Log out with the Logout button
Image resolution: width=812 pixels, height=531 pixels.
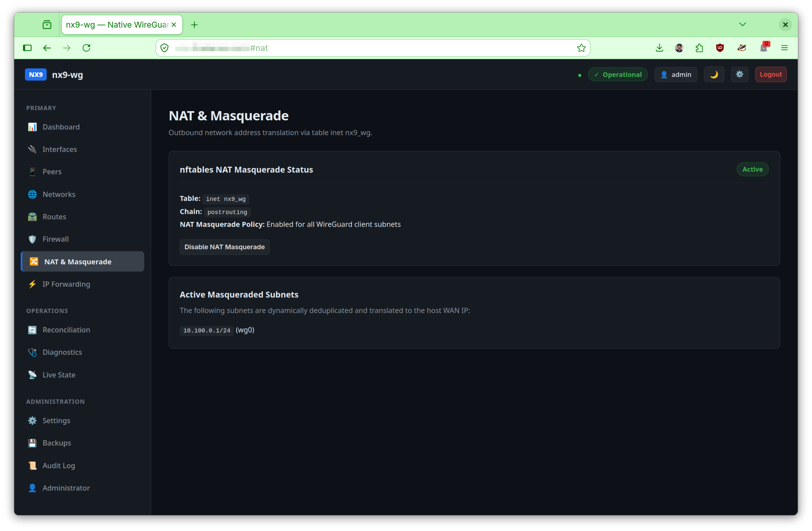[771, 75]
